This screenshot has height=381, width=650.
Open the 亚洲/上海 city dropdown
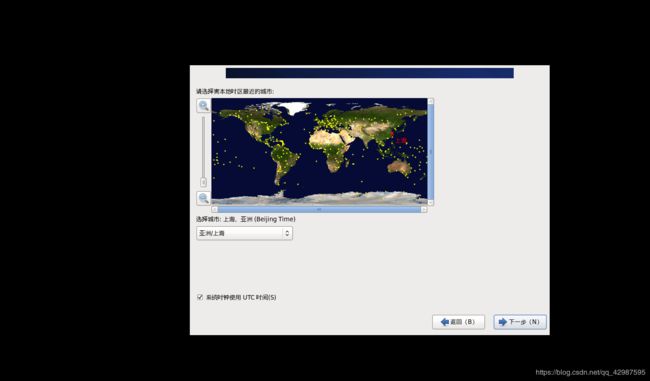coord(244,233)
